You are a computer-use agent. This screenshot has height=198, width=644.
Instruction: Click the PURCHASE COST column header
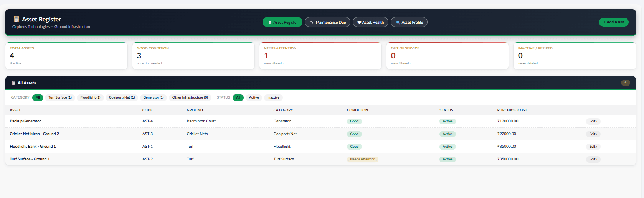pyautogui.click(x=512, y=110)
